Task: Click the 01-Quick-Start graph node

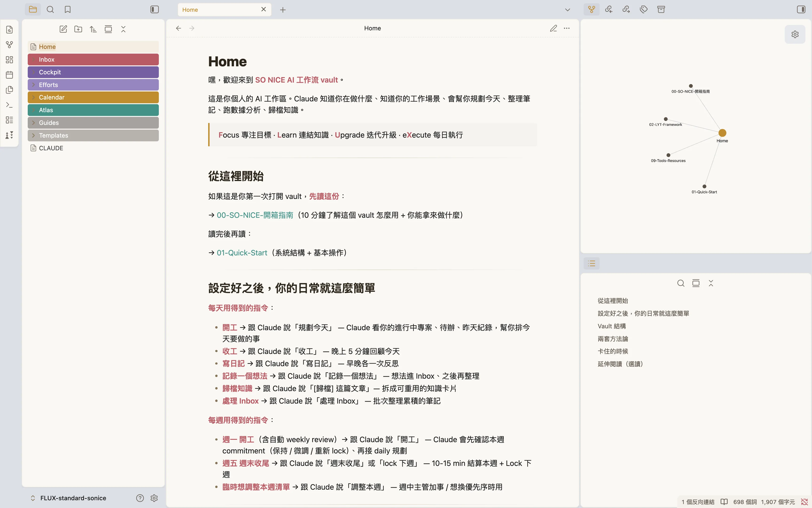Action: (x=704, y=187)
